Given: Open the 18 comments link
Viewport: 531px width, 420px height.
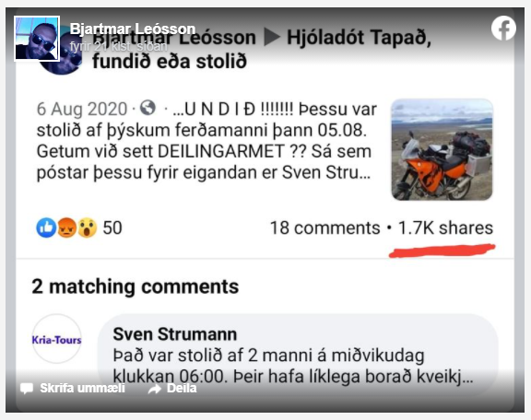Looking at the screenshot, I should pyautogui.click(x=325, y=227).
